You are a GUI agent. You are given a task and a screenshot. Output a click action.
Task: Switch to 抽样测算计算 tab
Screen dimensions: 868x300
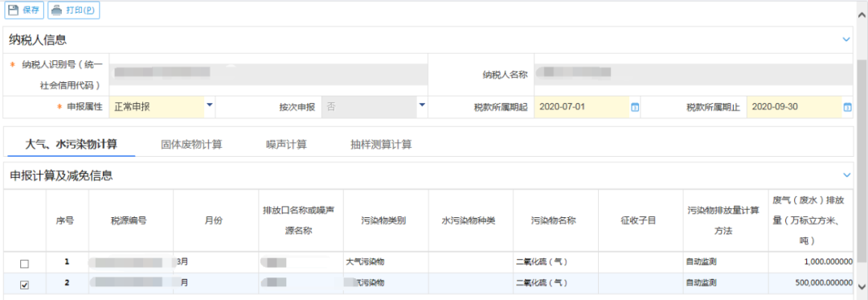381,145
